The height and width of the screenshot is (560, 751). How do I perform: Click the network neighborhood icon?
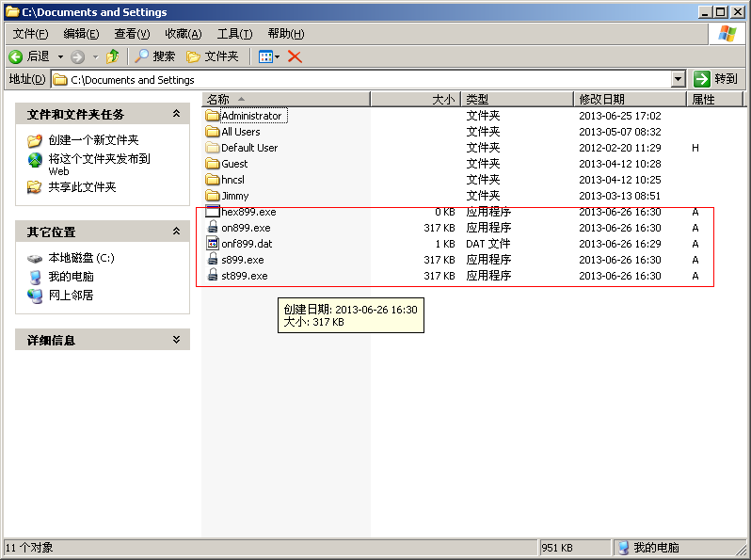tap(35, 296)
